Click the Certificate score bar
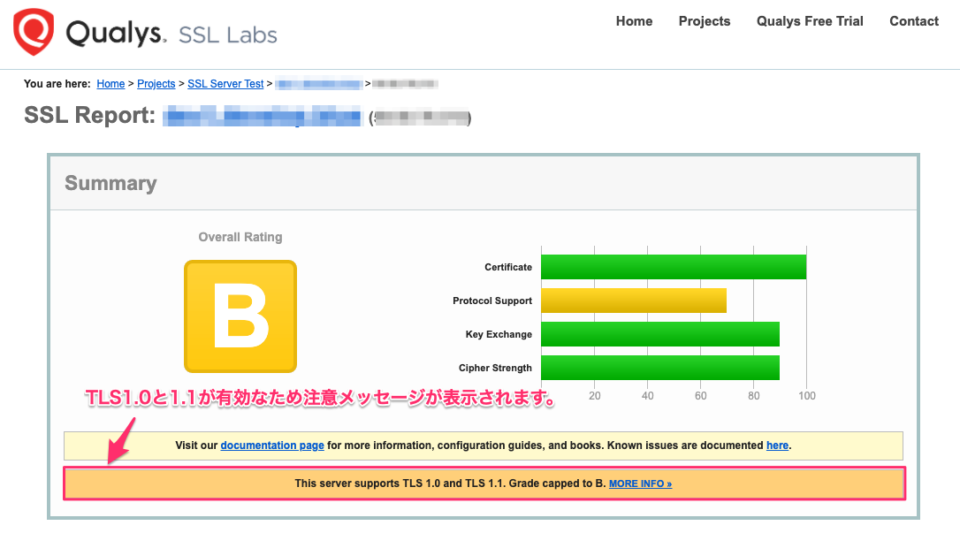Viewport: 960px width, 533px height. (x=673, y=267)
